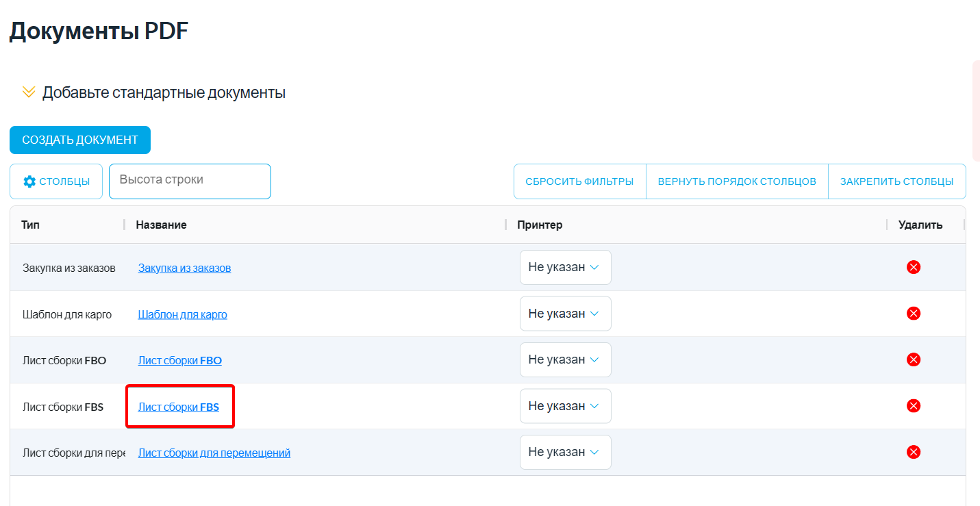Remove the Лист сборки FBO document
Image resolution: width=980 pixels, height=506 pixels.
[x=913, y=359]
